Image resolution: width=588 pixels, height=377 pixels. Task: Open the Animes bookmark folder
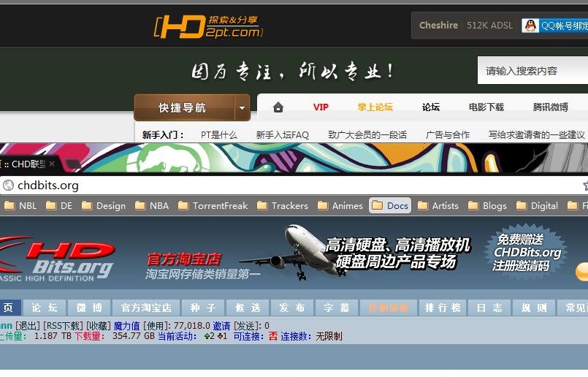click(x=340, y=205)
